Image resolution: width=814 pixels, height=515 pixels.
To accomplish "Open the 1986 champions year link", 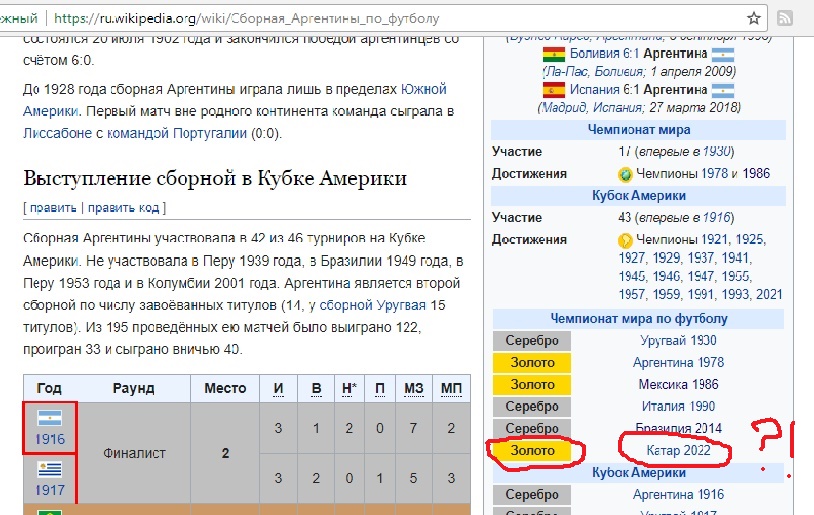I will pos(756,173).
